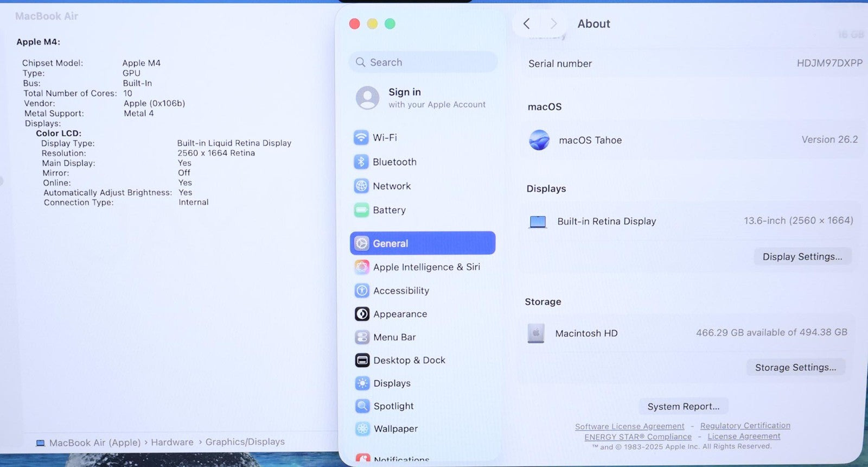The height and width of the screenshot is (467, 868).
Task: Click Sign in with your Apple Account
Action: click(x=422, y=98)
